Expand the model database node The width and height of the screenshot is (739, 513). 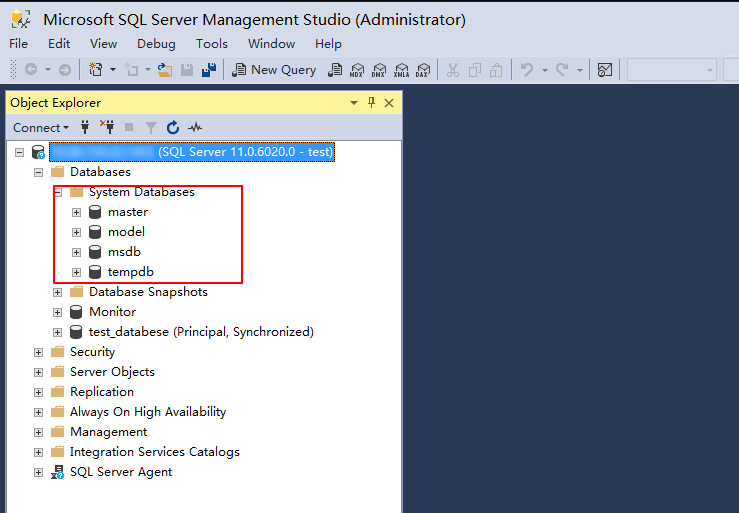click(76, 232)
